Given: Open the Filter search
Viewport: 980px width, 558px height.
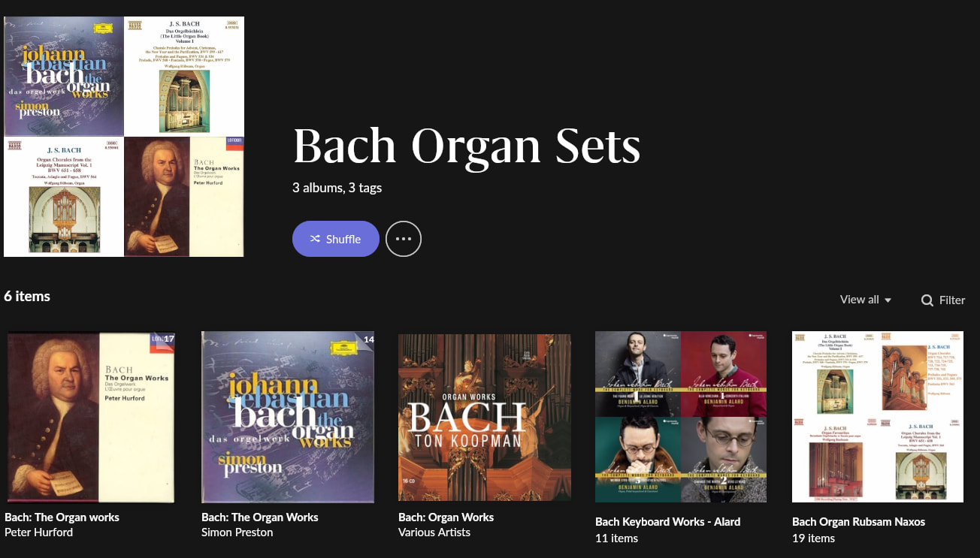Looking at the screenshot, I should click(x=943, y=300).
